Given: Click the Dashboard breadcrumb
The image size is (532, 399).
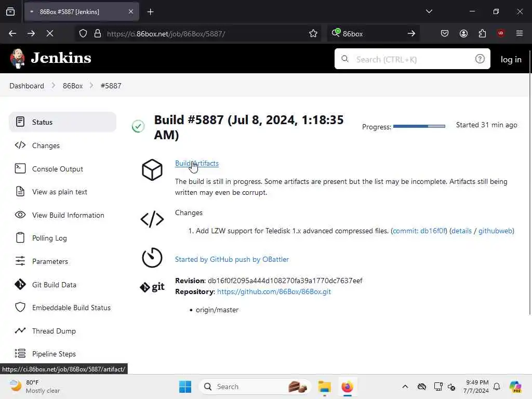Looking at the screenshot, I should [x=27, y=86].
